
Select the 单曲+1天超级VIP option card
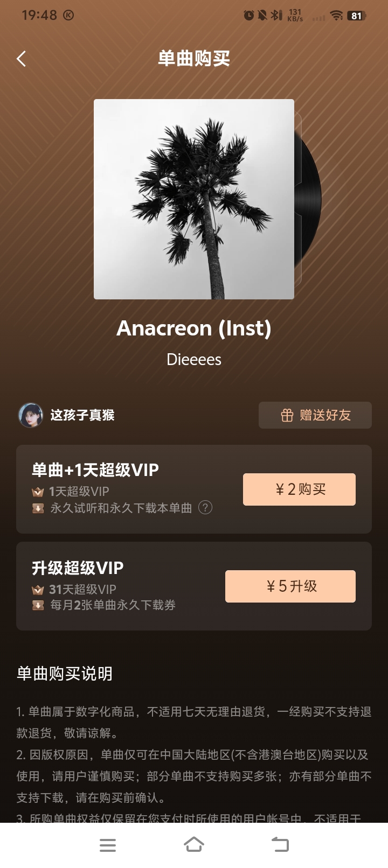pos(194,489)
